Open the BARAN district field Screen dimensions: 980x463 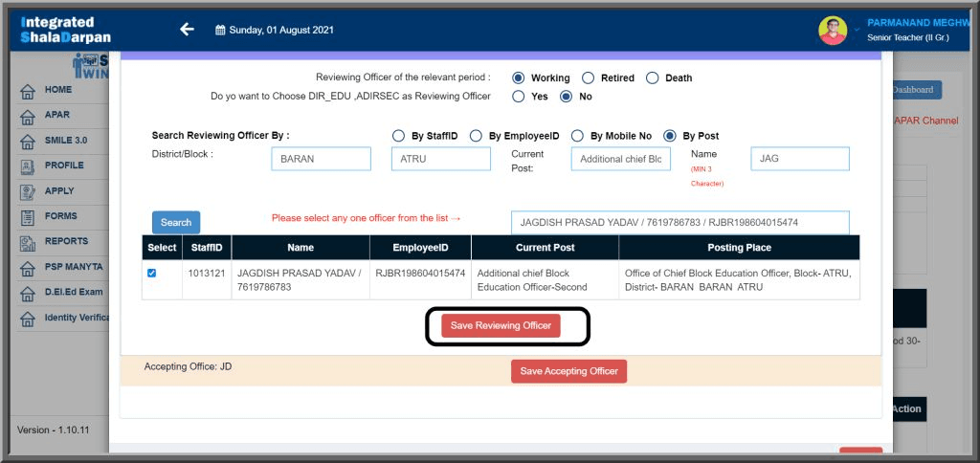(321, 159)
